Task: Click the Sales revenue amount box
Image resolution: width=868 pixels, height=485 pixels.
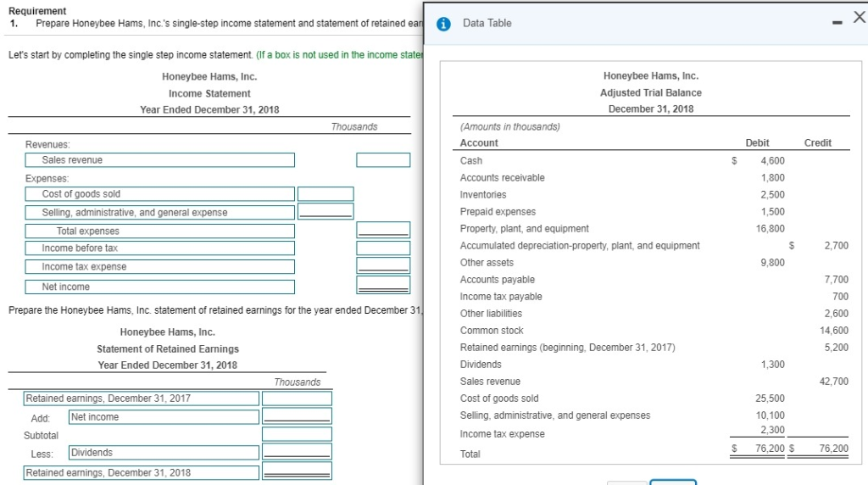Action: pos(383,160)
